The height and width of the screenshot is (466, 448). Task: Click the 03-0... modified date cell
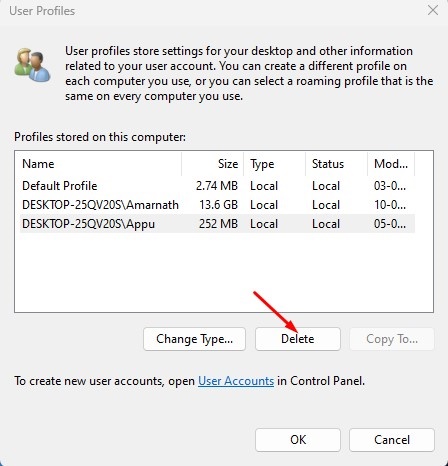click(x=390, y=186)
